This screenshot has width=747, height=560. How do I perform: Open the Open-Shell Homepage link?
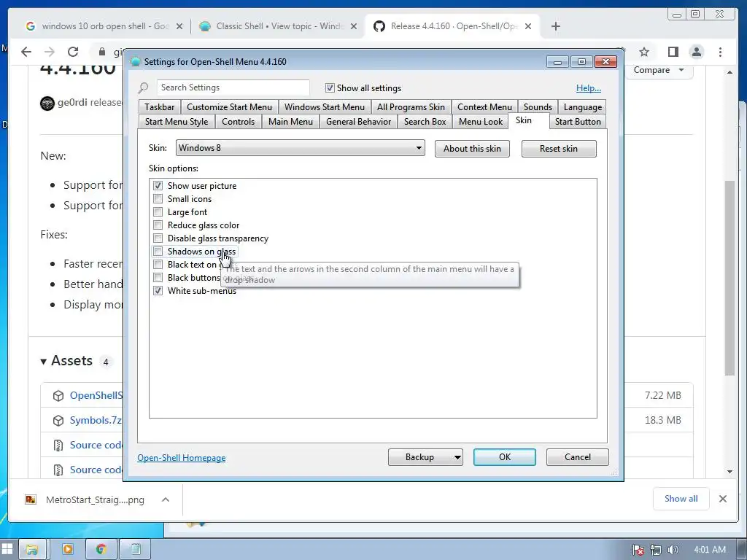(182, 458)
